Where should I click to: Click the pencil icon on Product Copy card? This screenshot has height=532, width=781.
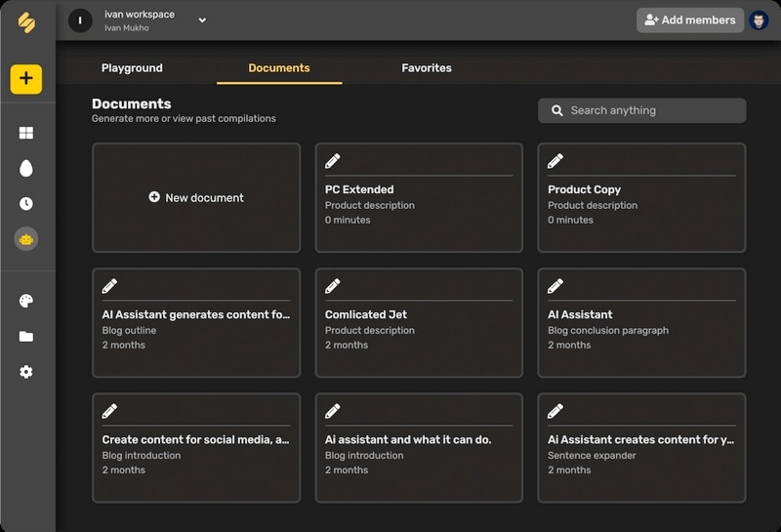555,161
